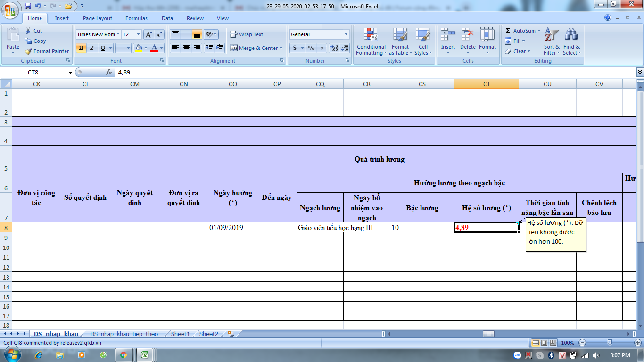Screen dimensions: 644x362
Task: Open Clear dropdown
Action: [x=517, y=51]
